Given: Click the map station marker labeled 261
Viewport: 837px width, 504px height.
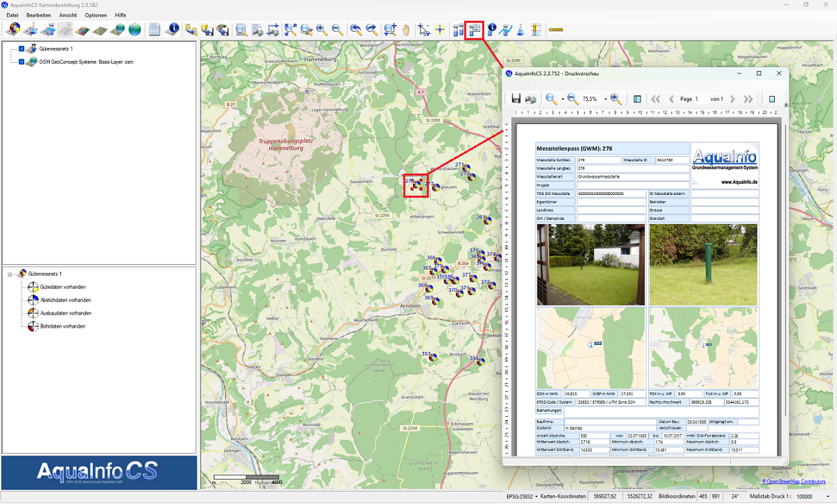Looking at the screenshot, I should tap(488, 221).
